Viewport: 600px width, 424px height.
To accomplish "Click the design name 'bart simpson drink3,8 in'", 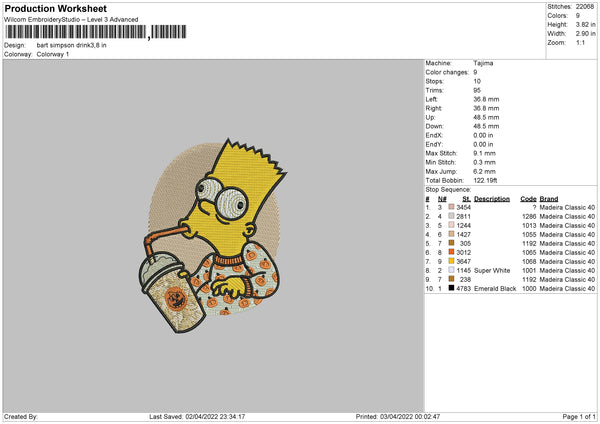I will point(72,45).
